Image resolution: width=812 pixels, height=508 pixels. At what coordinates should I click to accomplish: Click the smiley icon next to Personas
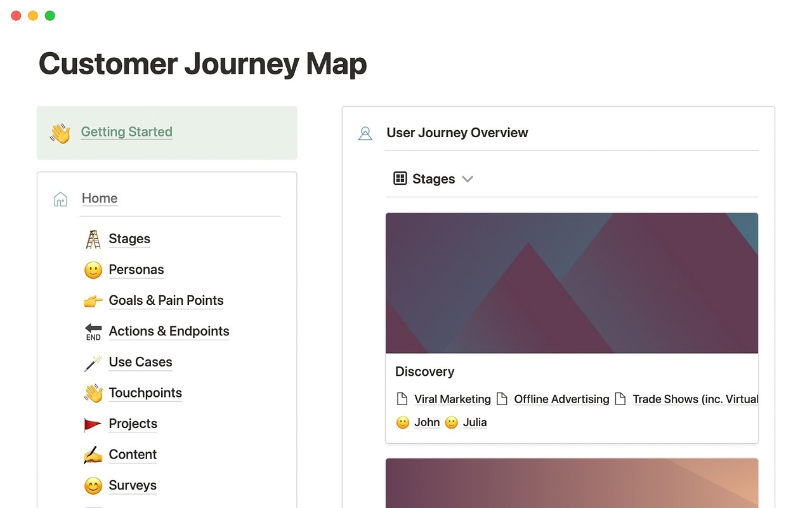93,270
